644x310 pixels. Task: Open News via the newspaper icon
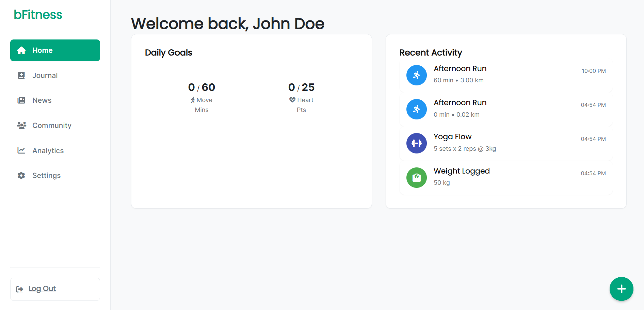21,100
